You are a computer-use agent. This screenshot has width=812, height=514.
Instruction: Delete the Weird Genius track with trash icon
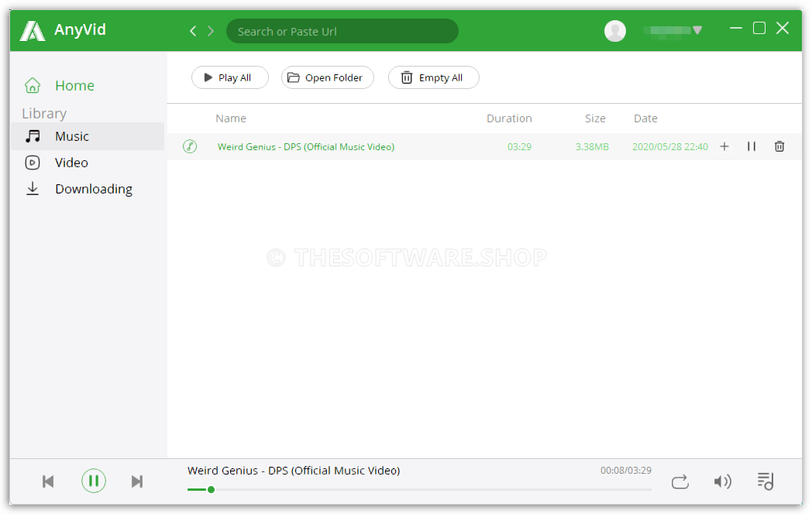[x=779, y=146]
